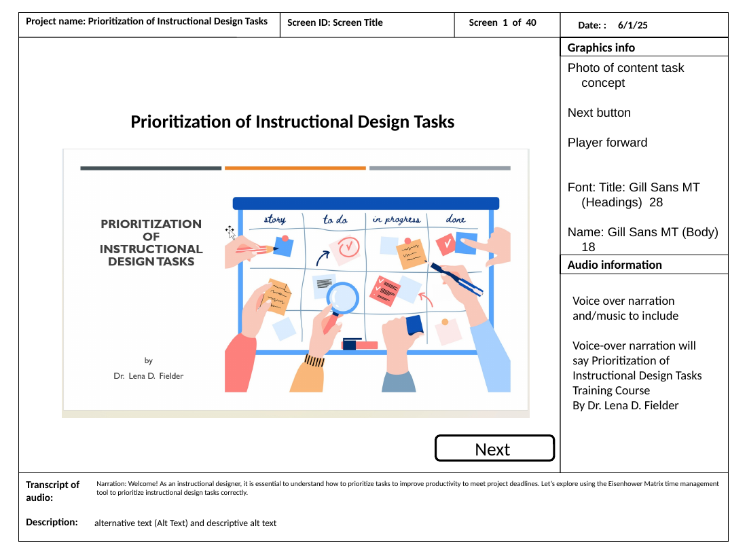
Task: Click the 'alternative text (Alt Text)' description
Action: [x=185, y=523]
